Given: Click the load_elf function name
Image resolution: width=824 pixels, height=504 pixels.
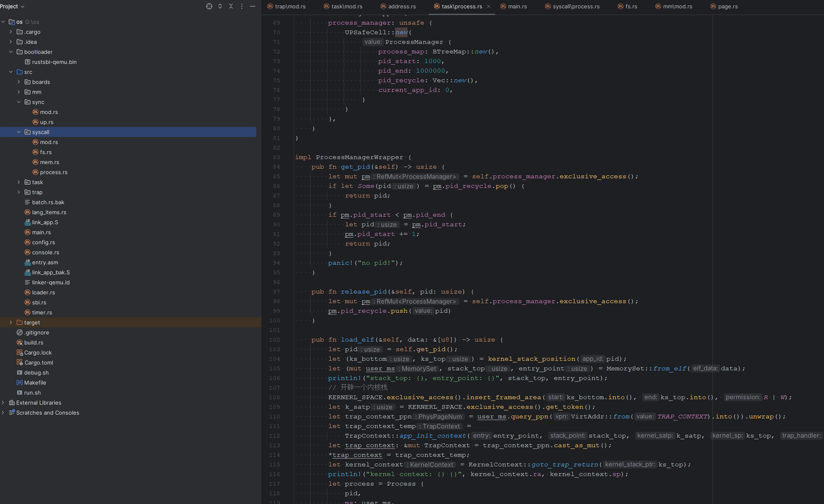Looking at the screenshot, I should [357, 340].
